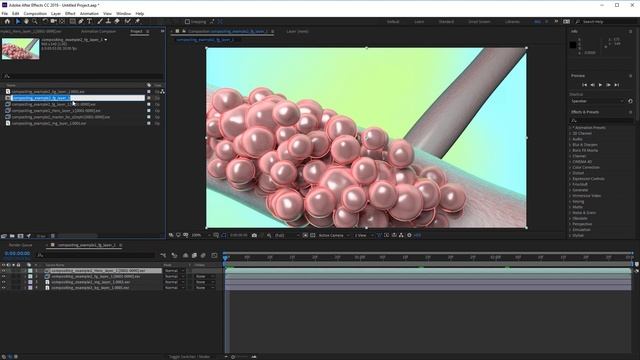The image size is (640, 360).
Task: Open the Active Camera dropdown
Action: coord(334,236)
